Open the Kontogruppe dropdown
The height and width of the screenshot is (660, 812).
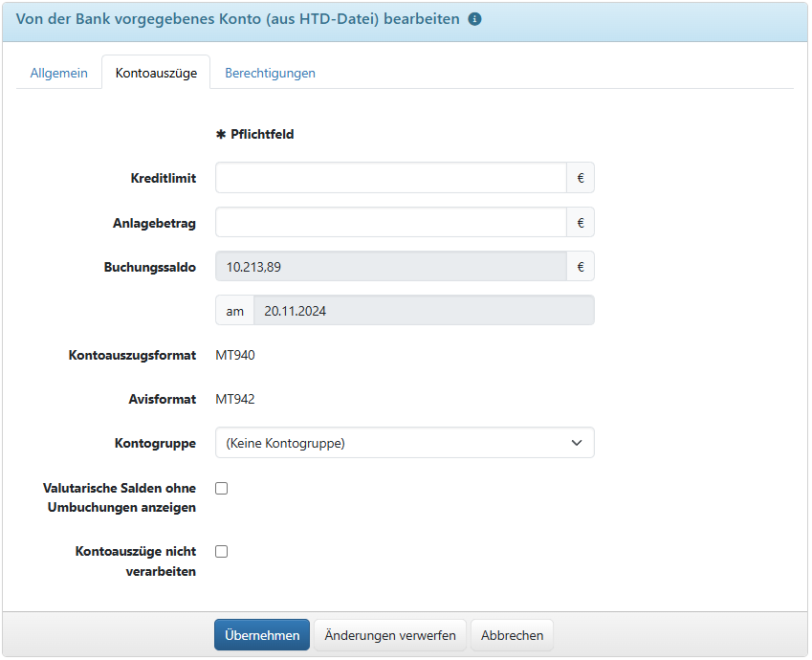tap(405, 443)
